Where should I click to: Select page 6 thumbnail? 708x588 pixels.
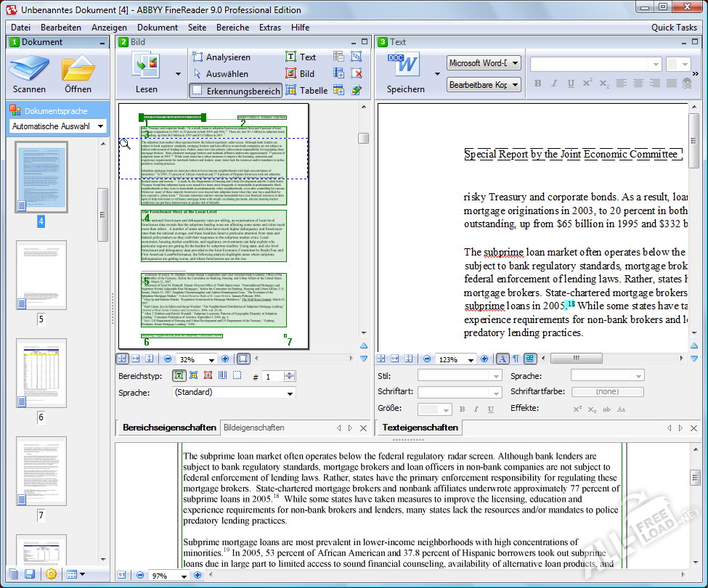pos(41,373)
